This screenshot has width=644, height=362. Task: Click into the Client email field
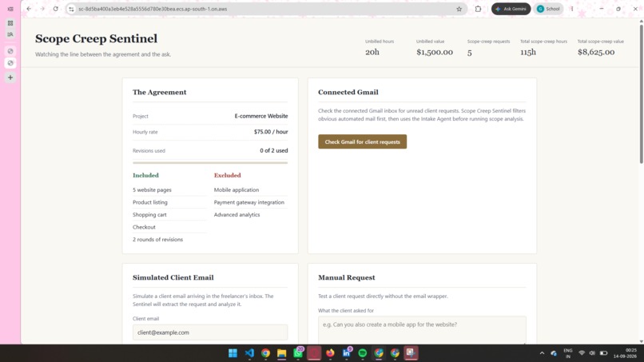210,332
